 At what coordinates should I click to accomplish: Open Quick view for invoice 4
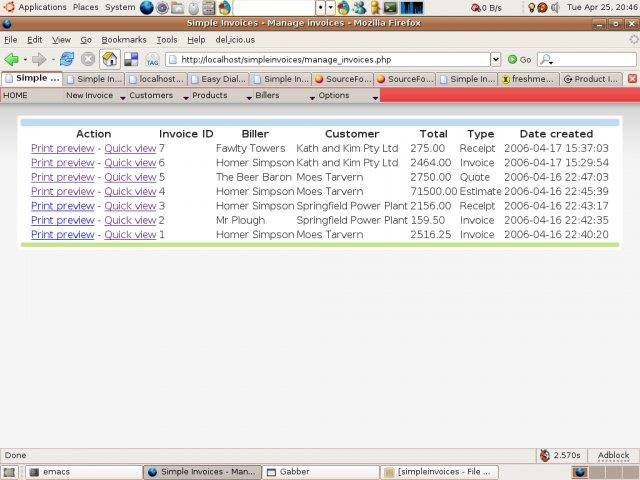(x=130, y=191)
